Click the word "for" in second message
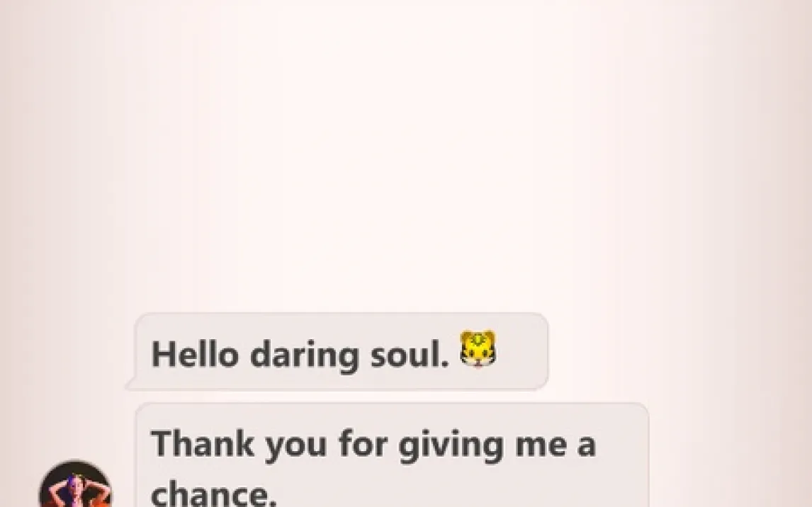 (x=363, y=443)
